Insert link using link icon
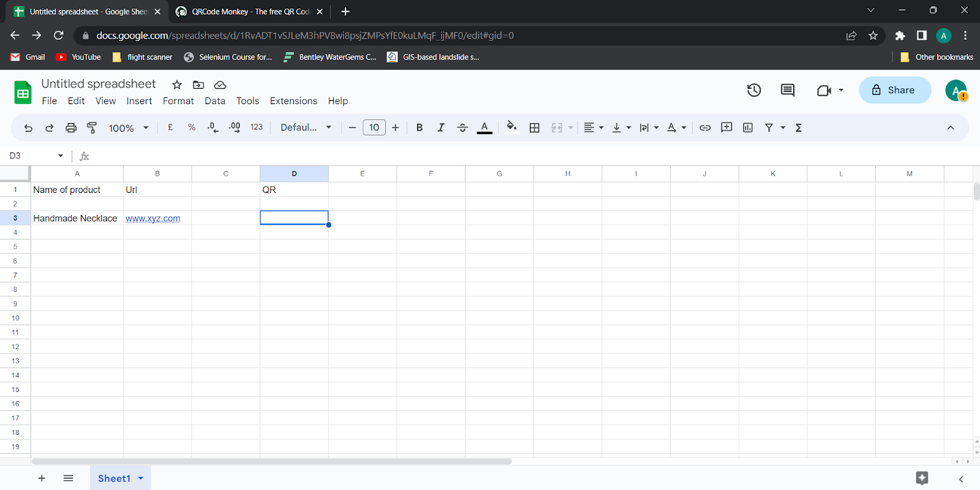The width and height of the screenshot is (980, 490). (705, 127)
